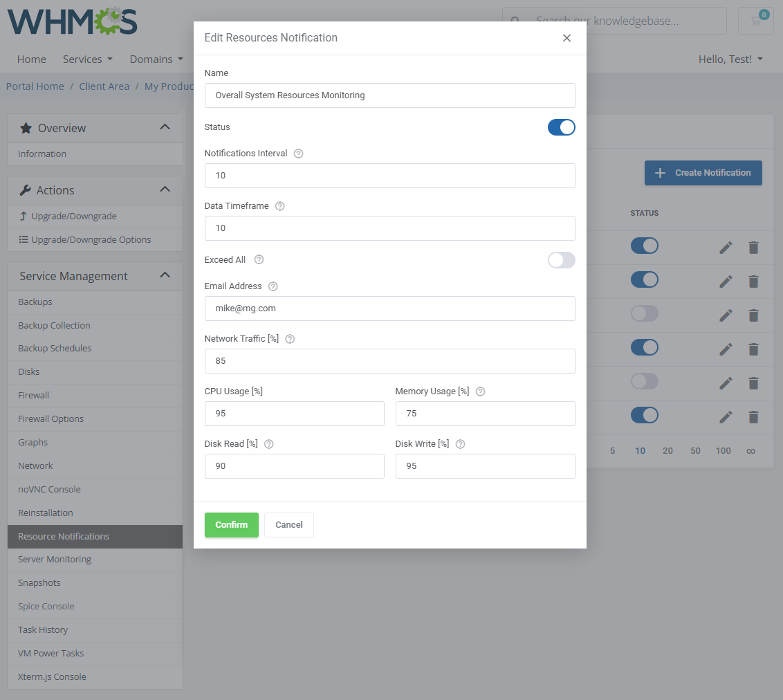The width and height of the screenshot is (783, 700).
Task: Click the Cancel button
Action: pos(288,525)
